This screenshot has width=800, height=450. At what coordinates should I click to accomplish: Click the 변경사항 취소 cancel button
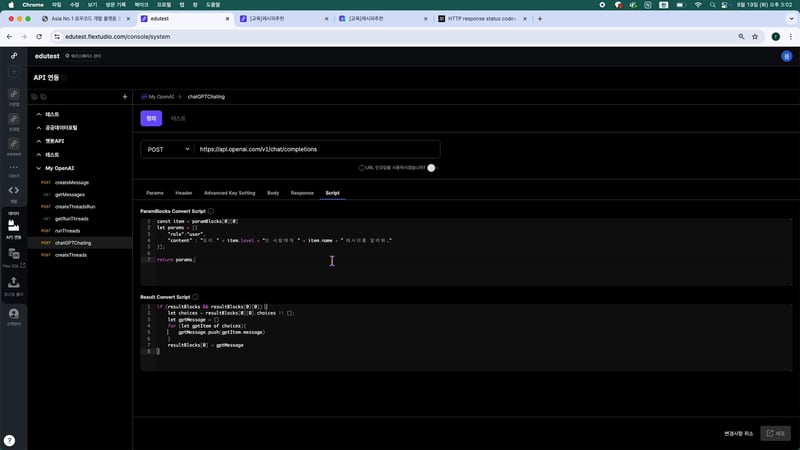[x=738, y=433]
